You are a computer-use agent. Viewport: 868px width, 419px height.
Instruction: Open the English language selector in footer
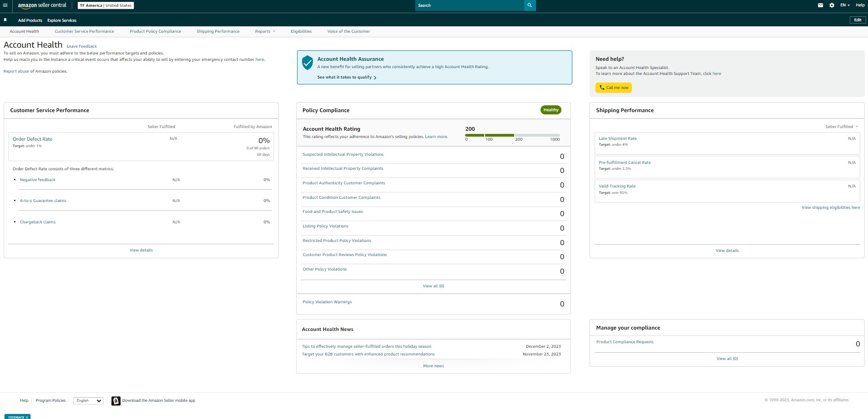[89, 401]
